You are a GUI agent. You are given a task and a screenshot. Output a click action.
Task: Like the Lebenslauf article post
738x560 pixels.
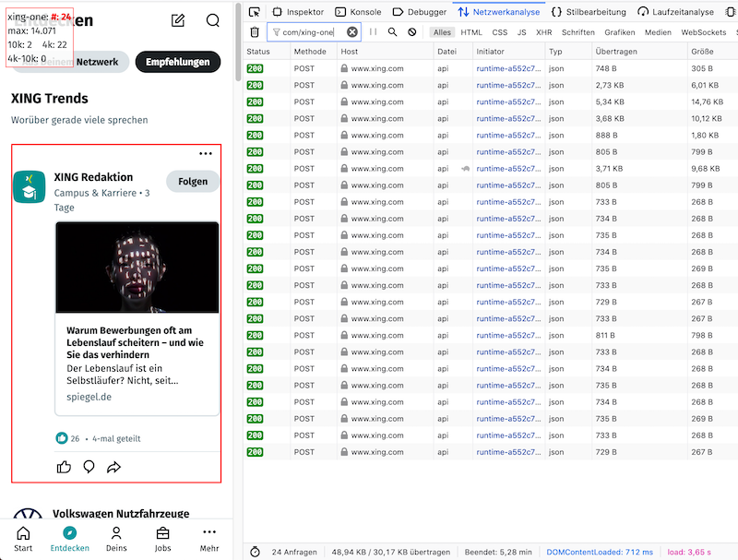coord(63,467)
